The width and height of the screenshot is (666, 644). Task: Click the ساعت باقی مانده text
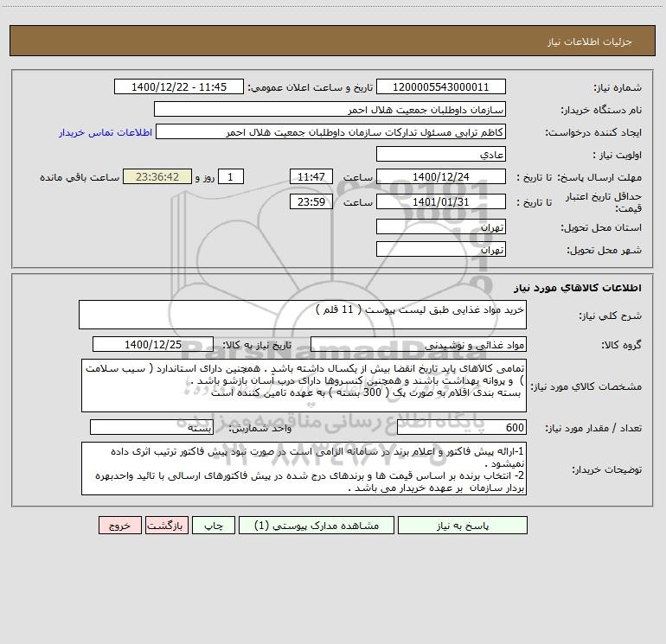tap(80, 177)
